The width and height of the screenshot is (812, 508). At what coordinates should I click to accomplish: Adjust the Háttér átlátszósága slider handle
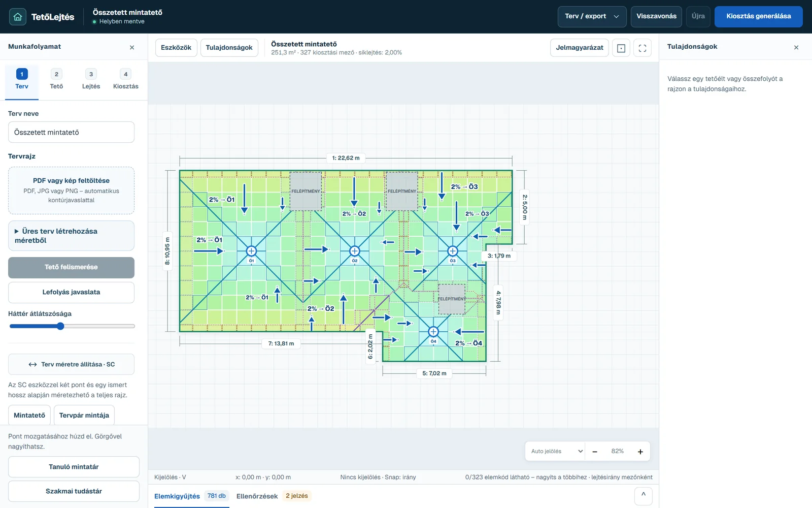60,326
